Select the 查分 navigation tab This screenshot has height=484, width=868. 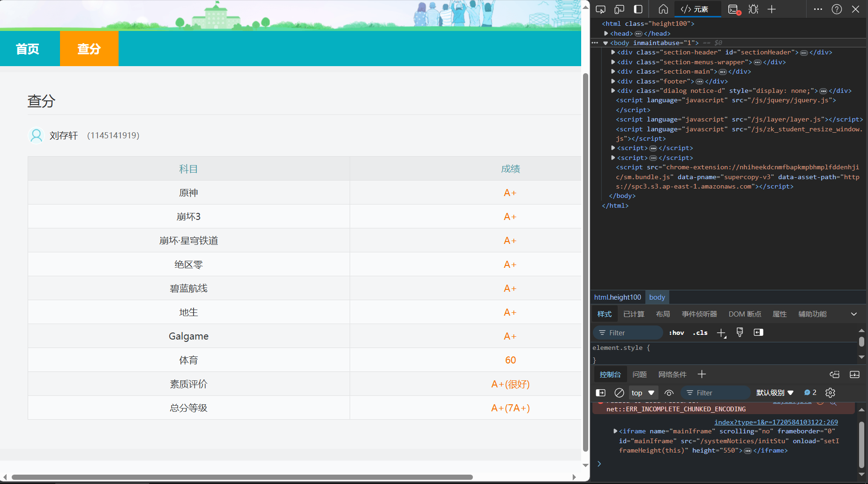(89, 49)
